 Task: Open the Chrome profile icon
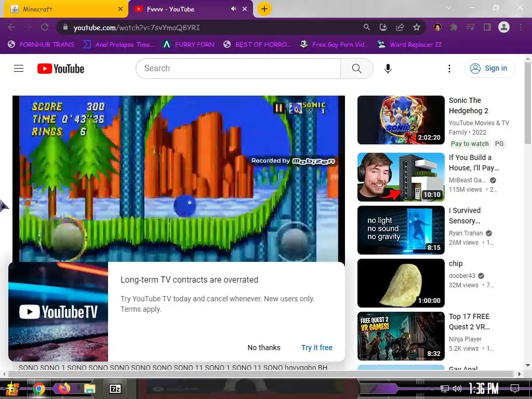[504, 27]
